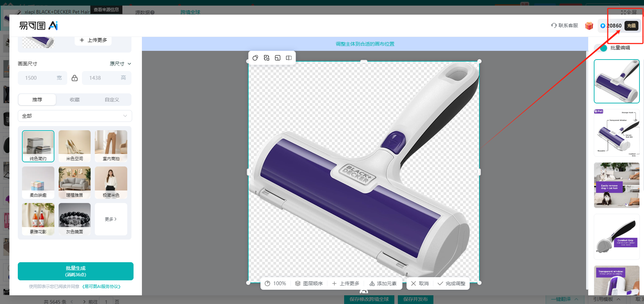Screen dimensions: 644x304
Task: Click the flip/mirror icon in canvas toolbar
Action: 289,58
